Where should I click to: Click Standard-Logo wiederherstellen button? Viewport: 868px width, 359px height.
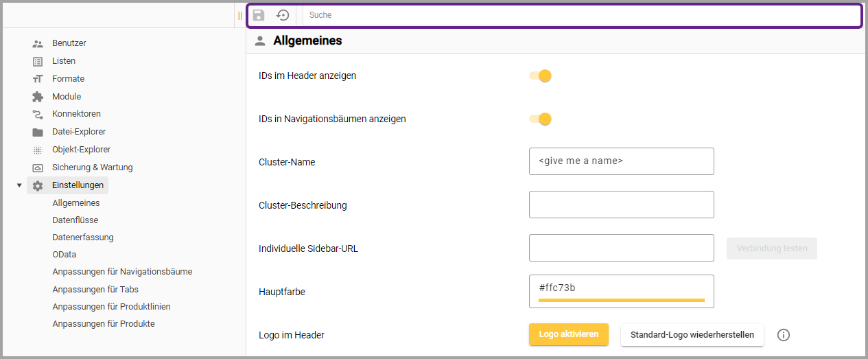(x=692, y=335)
